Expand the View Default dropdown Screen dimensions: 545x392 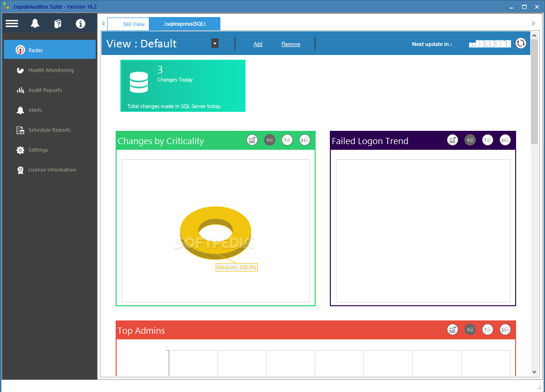[215, 44]
